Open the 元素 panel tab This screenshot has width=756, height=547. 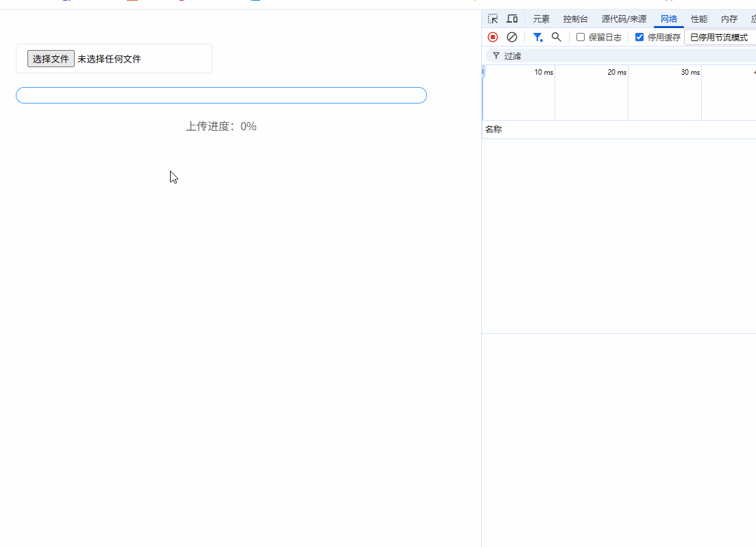pos(541,19)
